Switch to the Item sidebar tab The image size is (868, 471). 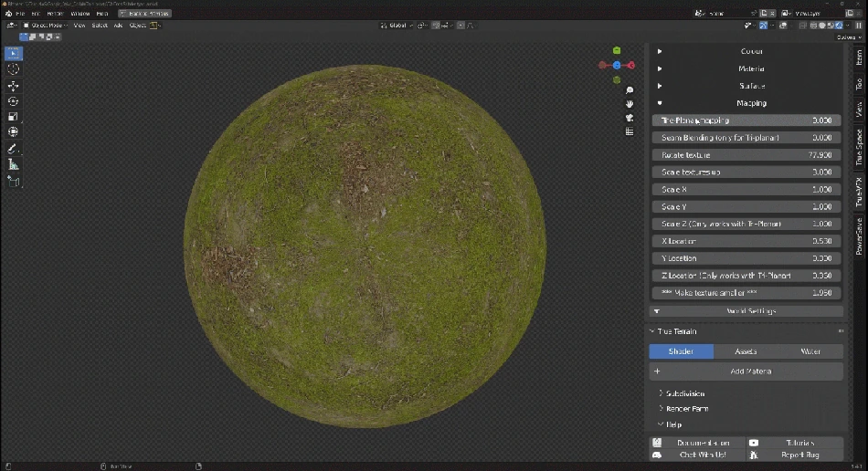point(859,57)
